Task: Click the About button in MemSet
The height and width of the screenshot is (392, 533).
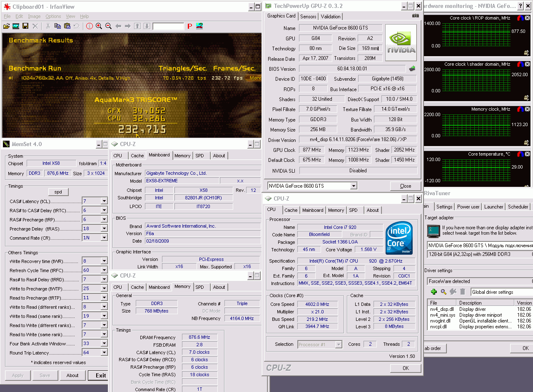Action: tap(72, 375)
